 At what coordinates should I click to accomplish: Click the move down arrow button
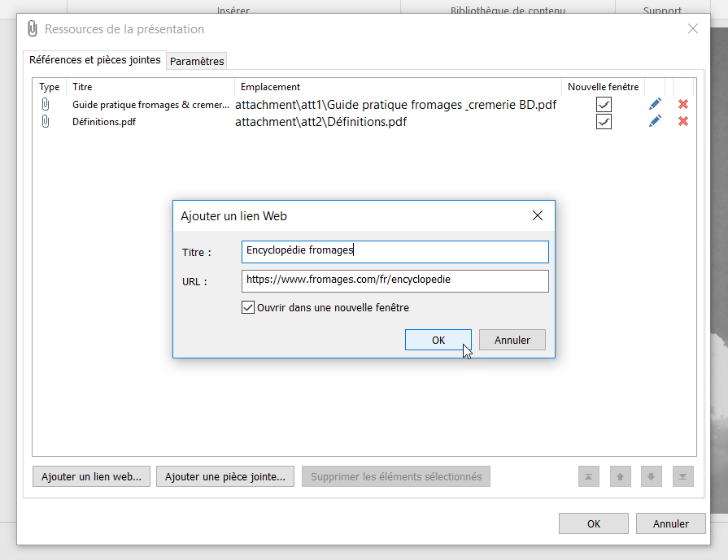point(651,477)
